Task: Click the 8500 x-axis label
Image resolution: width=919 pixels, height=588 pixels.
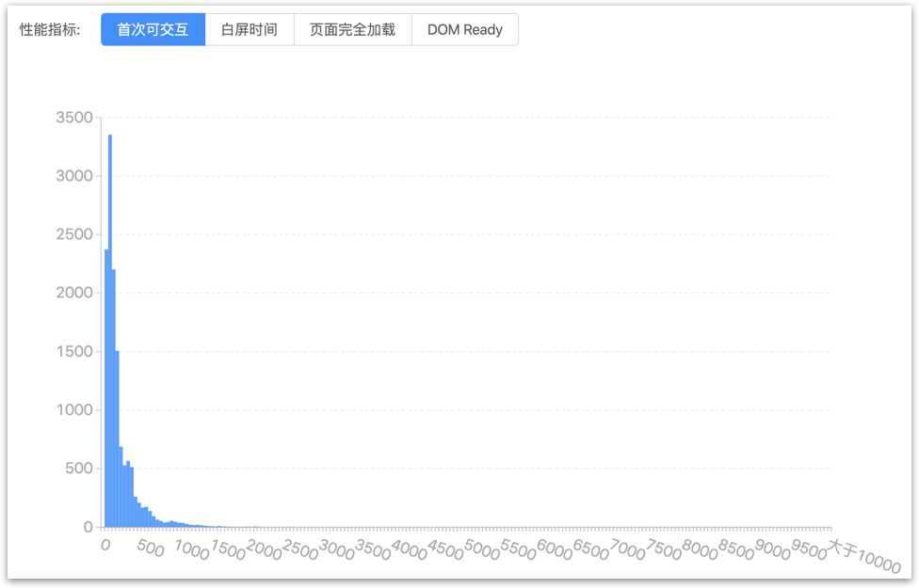Action: 737,549
